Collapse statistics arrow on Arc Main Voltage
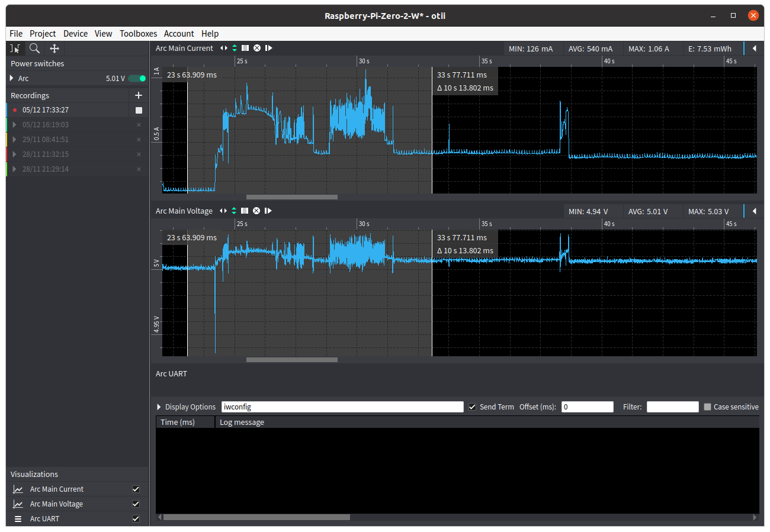 pyautogui.click(x=755, y=211)
